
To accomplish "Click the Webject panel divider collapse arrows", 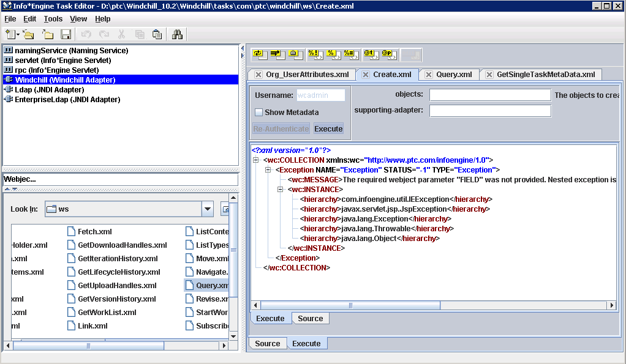I will point(10,190).
